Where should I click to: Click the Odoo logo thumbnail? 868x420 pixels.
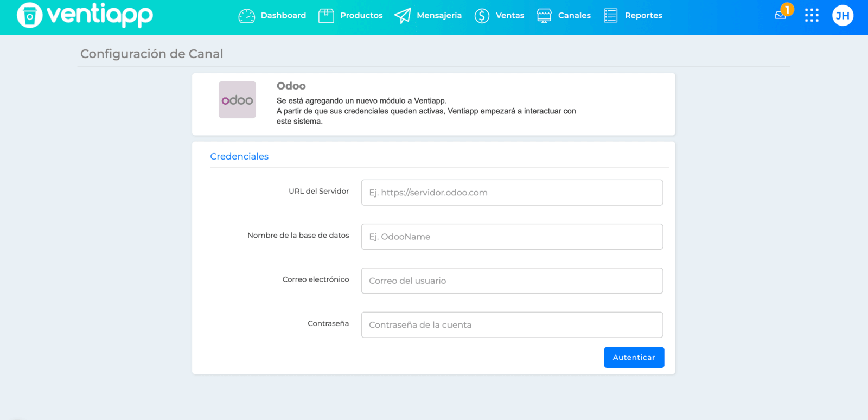pyautogui.click(x=237, y=100)
